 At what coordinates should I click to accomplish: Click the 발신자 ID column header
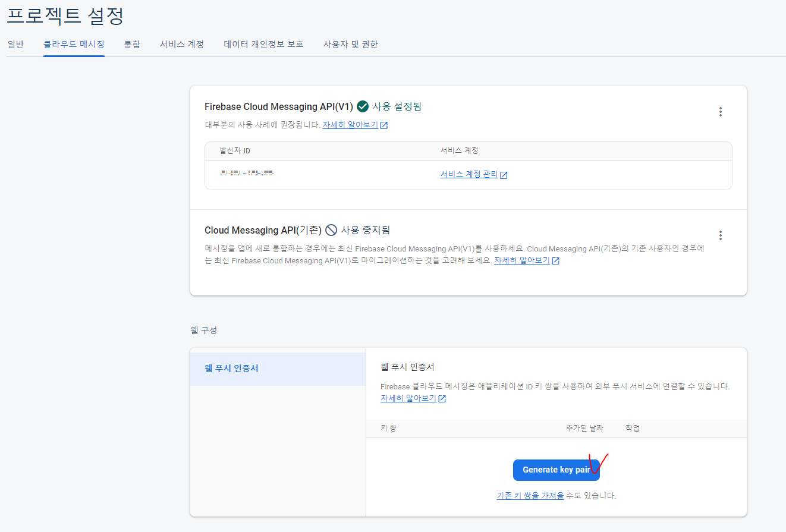point(235,151)
